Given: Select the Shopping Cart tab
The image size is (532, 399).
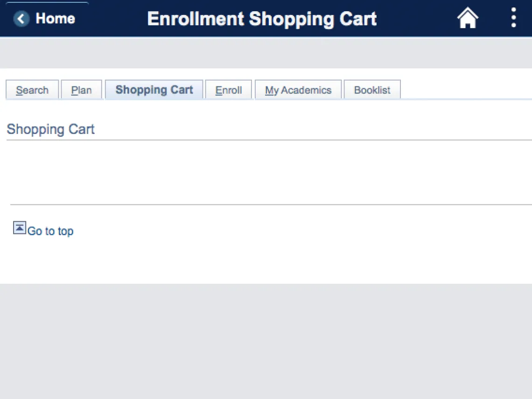Looking at the screenshot, I should coord(154,90).
